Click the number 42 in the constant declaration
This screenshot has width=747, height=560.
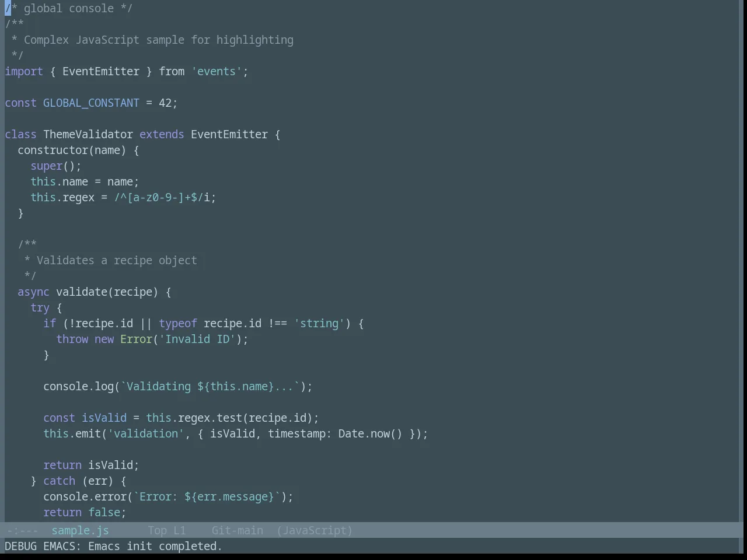165,103
